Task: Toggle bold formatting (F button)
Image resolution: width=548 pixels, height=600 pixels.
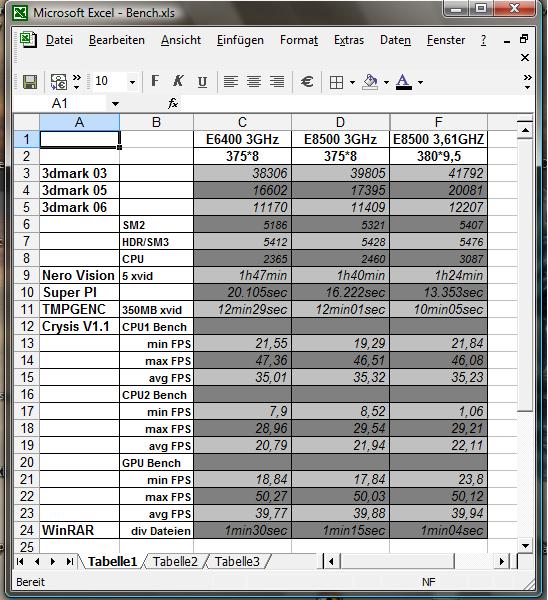Action: click(x=155, y=81)
